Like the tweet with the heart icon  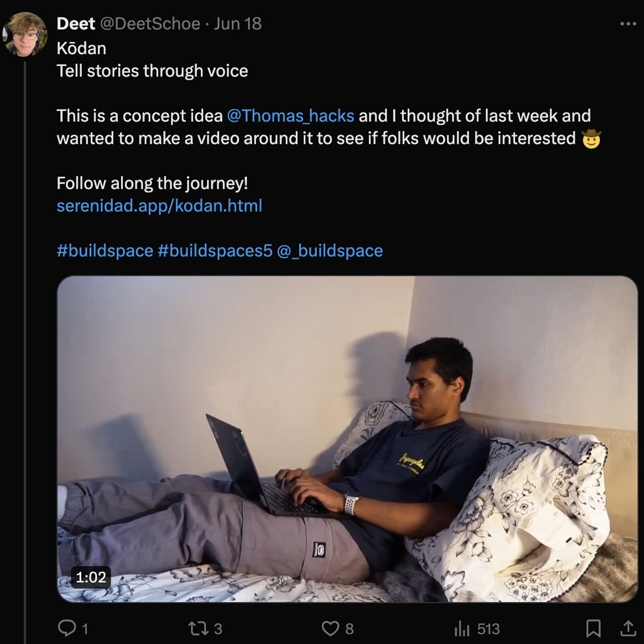coord(330,628)
